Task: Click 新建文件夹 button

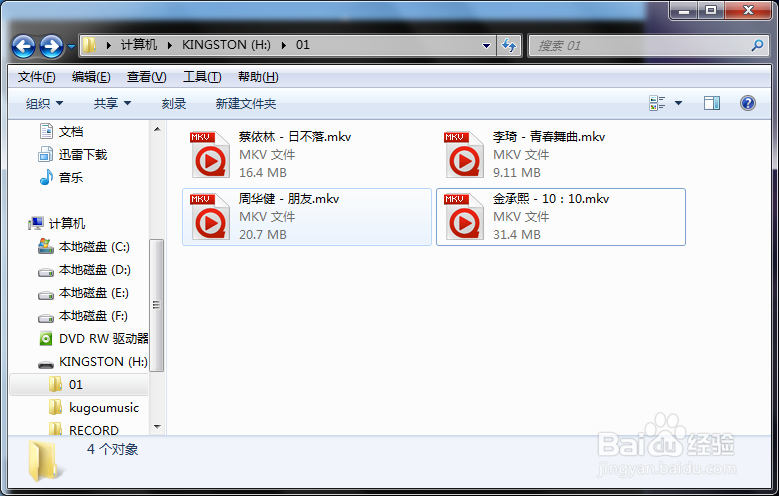Action: 246,103
